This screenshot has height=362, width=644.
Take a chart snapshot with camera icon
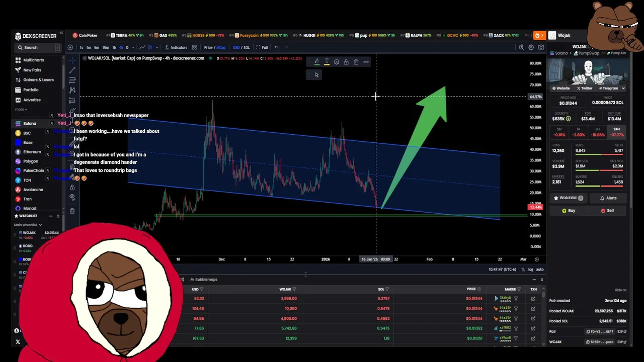[541, 47]
